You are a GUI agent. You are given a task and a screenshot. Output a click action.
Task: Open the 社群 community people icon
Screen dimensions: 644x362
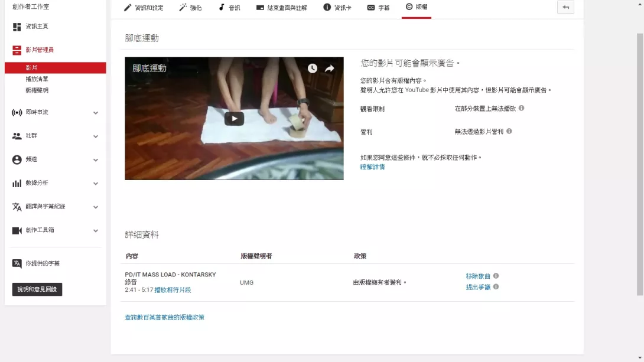(17, 136)
